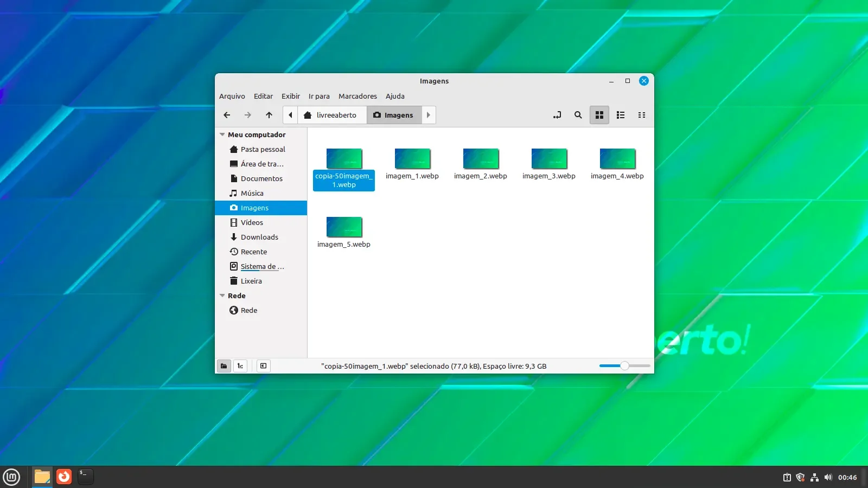Image resolution: width=868 pixels, height=488 pixels.
Task: Collapse the Rede section header
Action: [222, 296]
